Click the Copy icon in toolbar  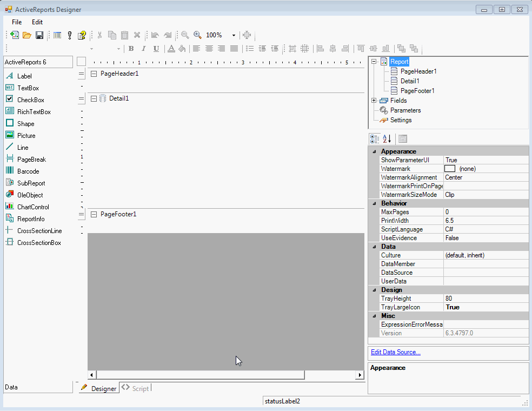click(112, 35)
